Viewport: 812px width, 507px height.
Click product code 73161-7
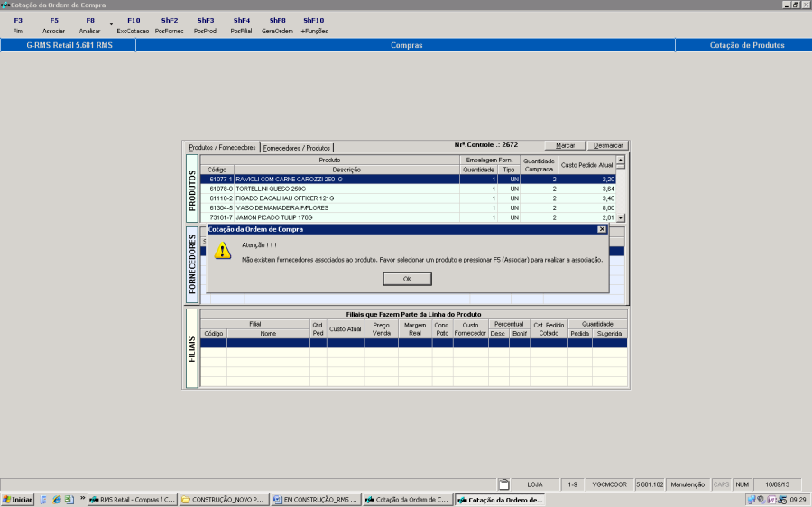pyautogui.click(x=221, y=217)
